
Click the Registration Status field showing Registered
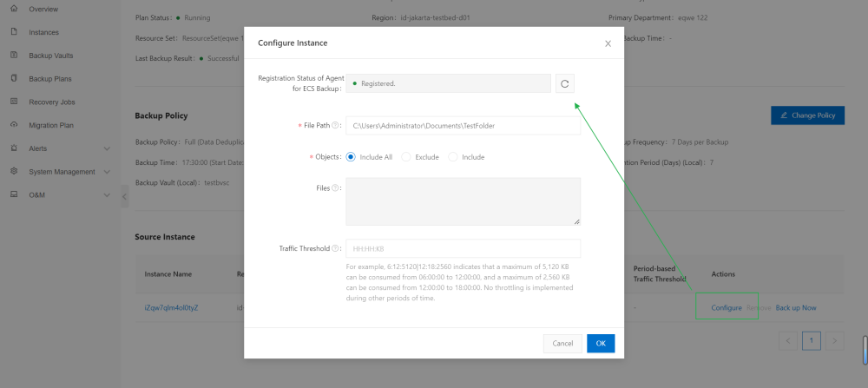pos(449,83)
